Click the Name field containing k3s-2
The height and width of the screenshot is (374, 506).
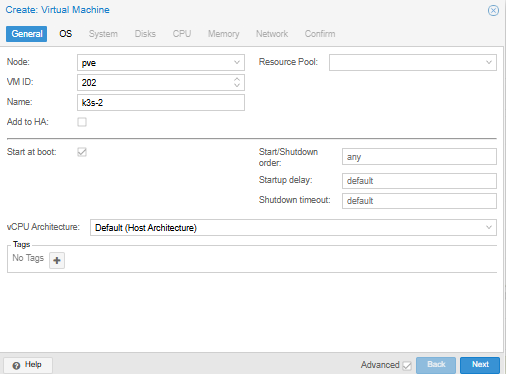[x=161, y=103]
